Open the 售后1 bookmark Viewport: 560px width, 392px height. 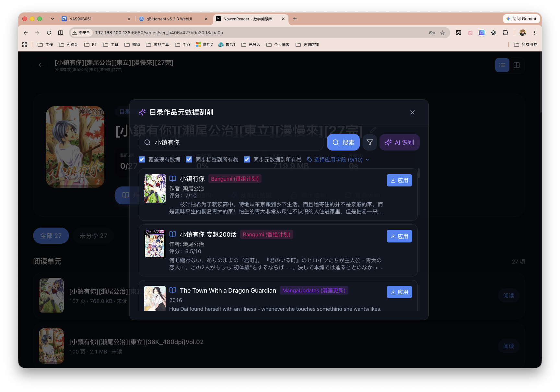tap(227, 45)
